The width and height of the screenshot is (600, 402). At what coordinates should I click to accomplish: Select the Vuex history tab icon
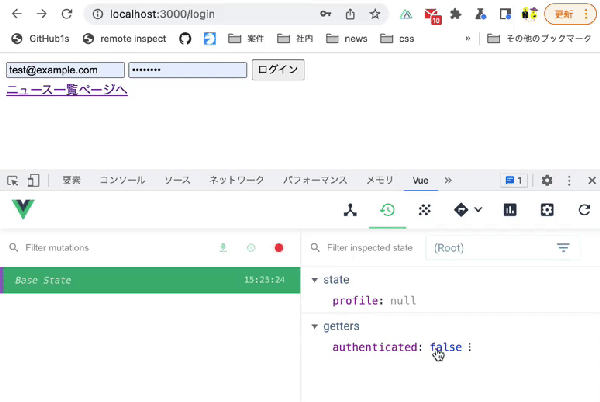point(387,210)
